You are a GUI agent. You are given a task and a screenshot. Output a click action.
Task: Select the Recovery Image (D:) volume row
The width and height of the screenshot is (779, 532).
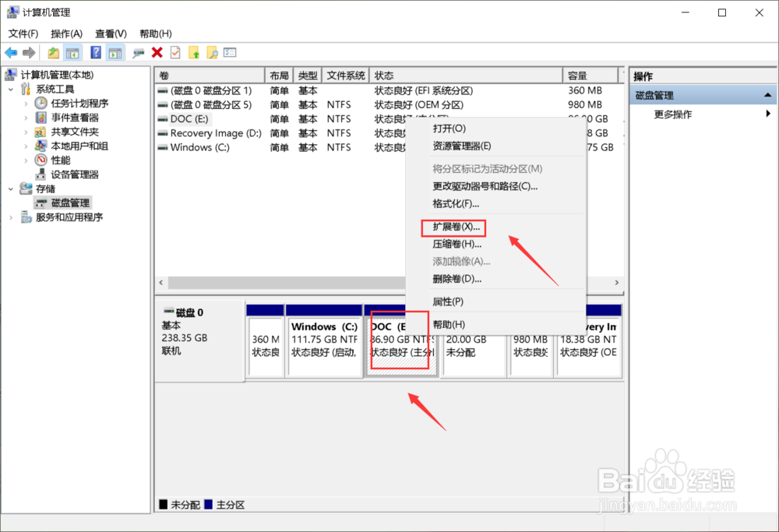pos(216,133)
